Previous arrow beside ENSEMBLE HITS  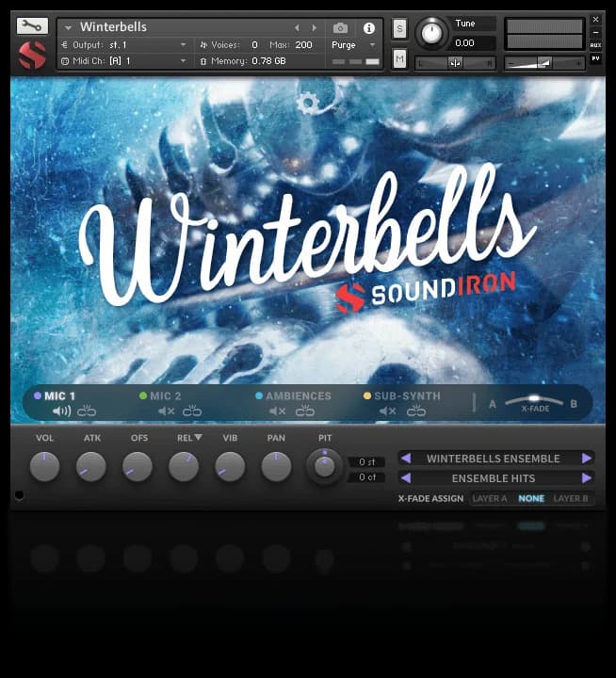point(406,477)
